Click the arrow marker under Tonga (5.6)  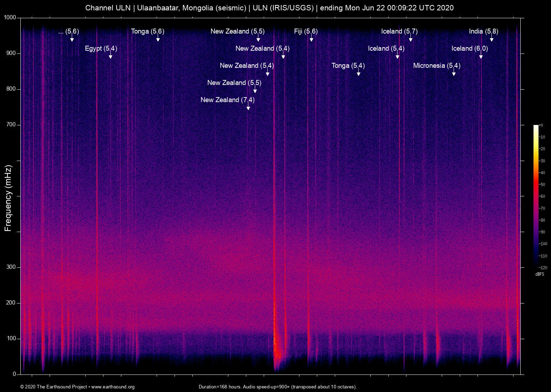tap(158, 39)
